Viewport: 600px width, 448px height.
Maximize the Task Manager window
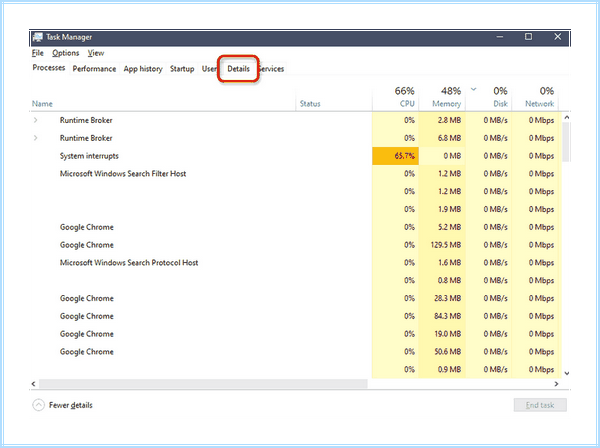(x=528, y=37)
